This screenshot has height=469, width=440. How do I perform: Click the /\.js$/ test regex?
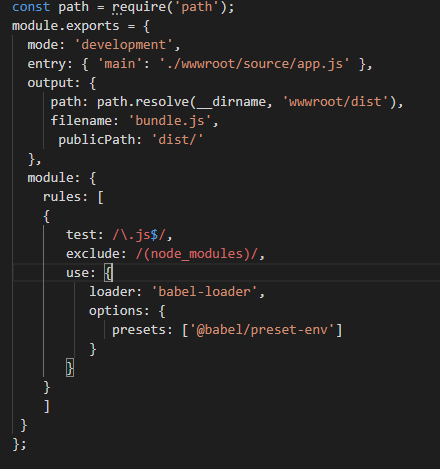tap(139, 235)
